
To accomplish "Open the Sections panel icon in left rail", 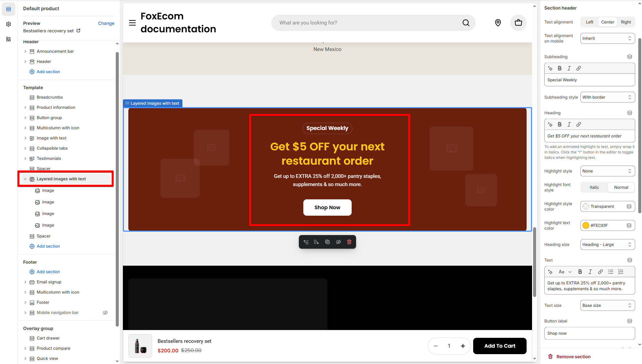I will [9, 9].
